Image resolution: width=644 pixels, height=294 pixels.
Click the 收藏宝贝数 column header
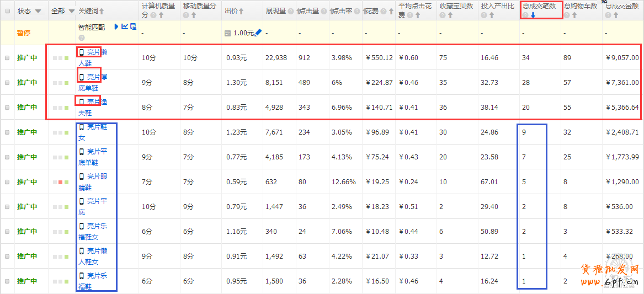tap(456, 6)
